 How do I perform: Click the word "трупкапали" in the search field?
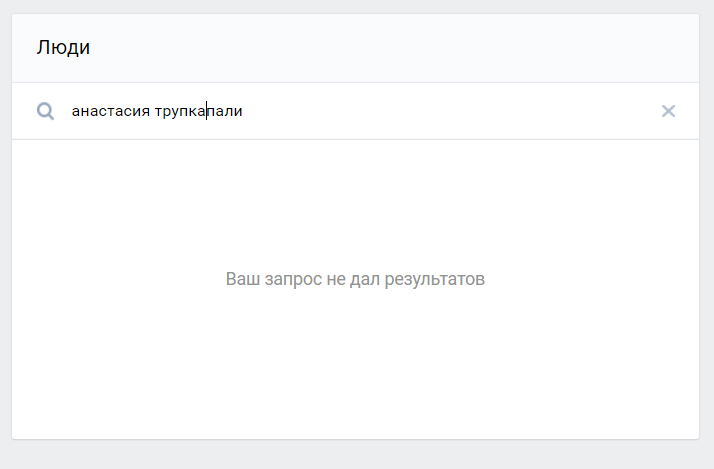point(198,111)
